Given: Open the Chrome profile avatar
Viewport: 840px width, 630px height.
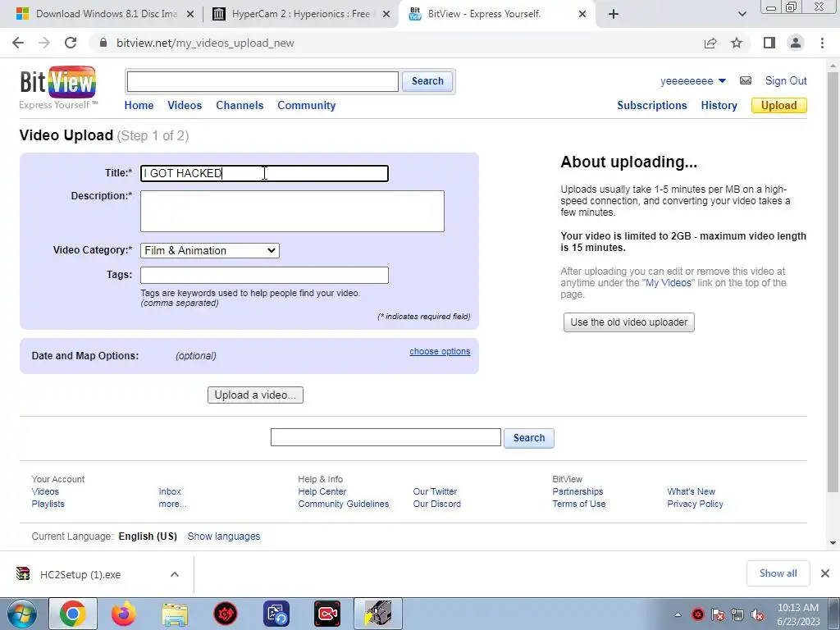Looking at the screenshot, I should [796, 43].
